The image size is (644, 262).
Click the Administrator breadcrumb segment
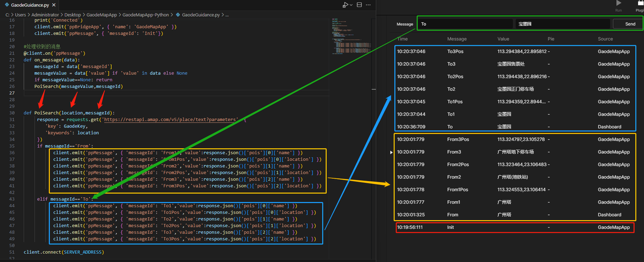pos(44,15)
